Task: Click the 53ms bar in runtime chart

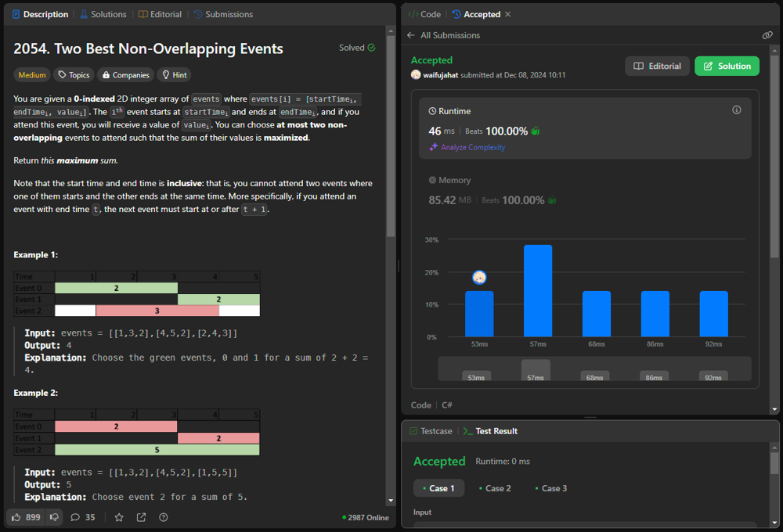Action: 479,314
